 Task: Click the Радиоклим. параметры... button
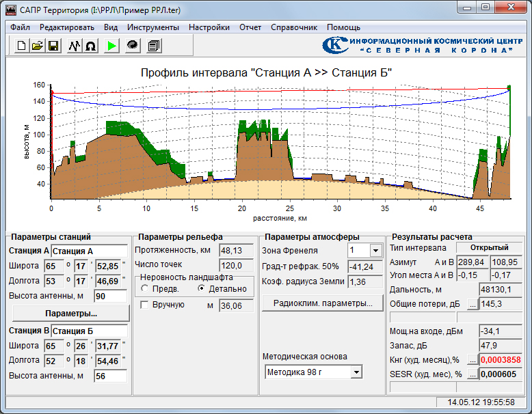click(323, 303)
